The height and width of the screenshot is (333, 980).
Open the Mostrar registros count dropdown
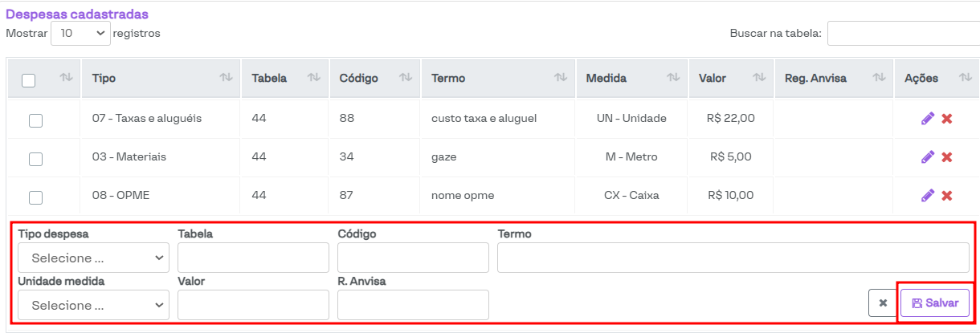point(80,33)
